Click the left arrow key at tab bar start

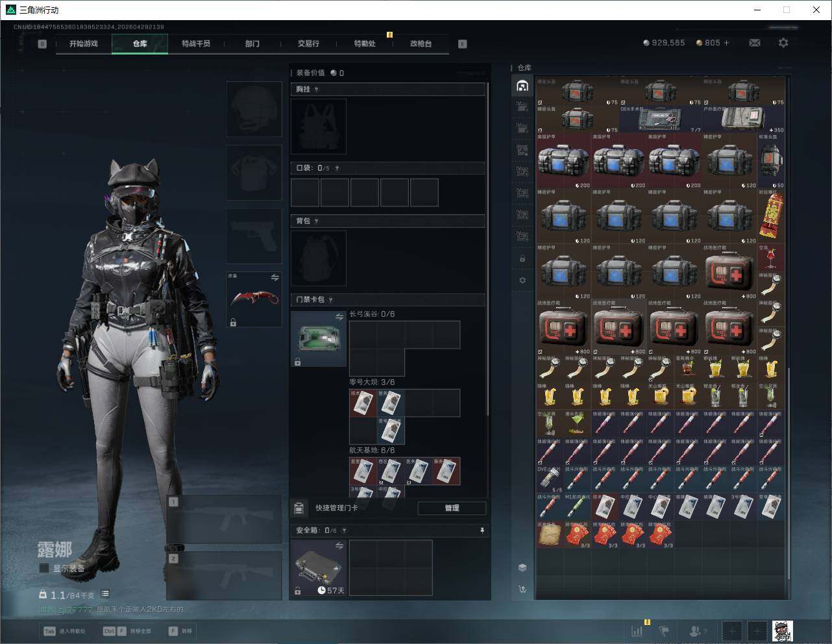(42, 44)
